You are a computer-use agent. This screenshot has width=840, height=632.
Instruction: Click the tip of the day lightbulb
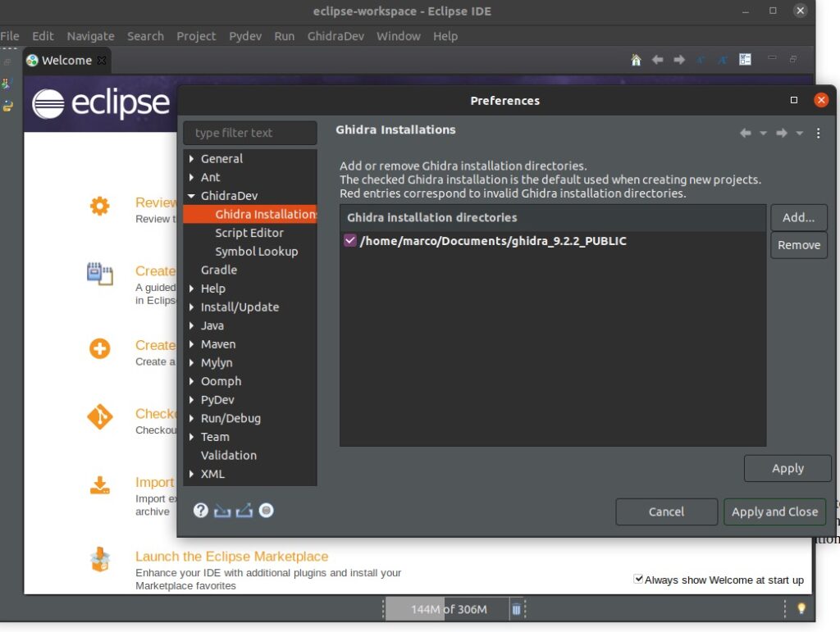click(801, 609)
